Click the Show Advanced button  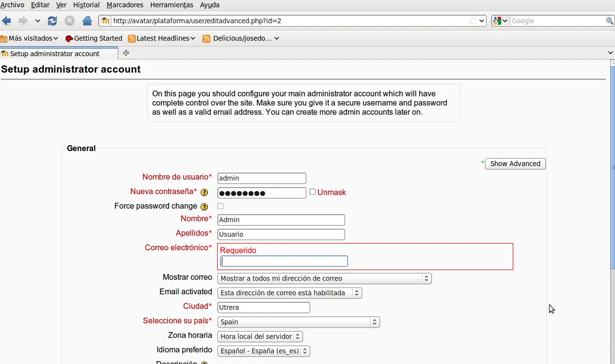coord(515,164)
